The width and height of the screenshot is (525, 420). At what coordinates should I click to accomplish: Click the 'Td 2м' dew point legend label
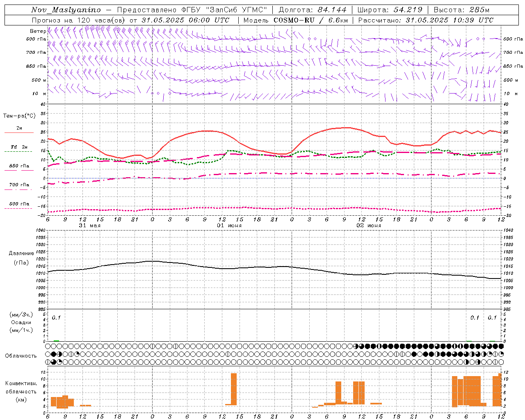click(19, 147)
